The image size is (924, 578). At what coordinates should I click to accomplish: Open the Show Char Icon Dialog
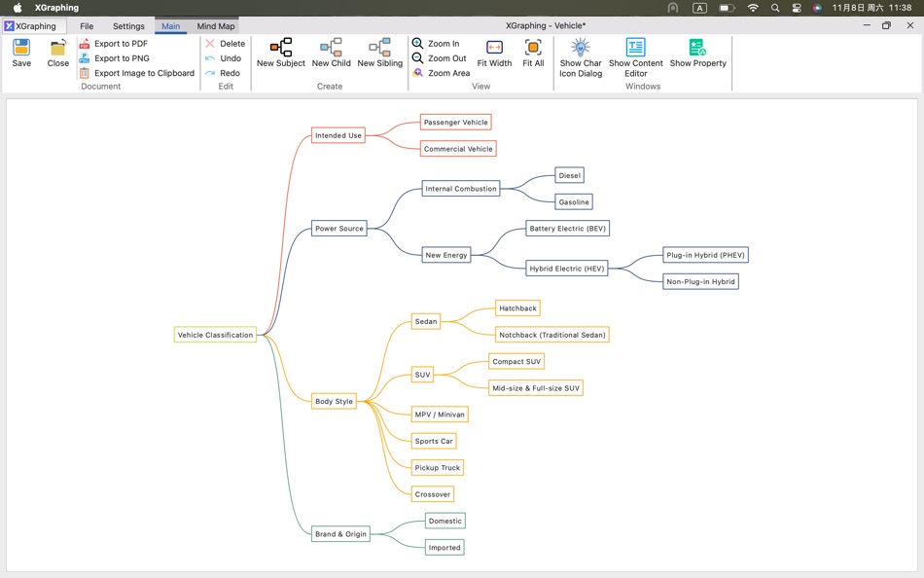(581, 54)
